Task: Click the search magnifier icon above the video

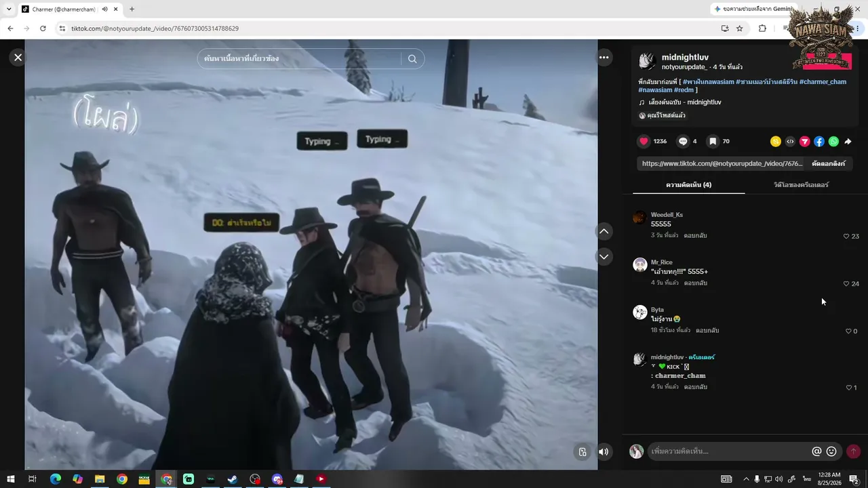Action: (x=412, y=59)
